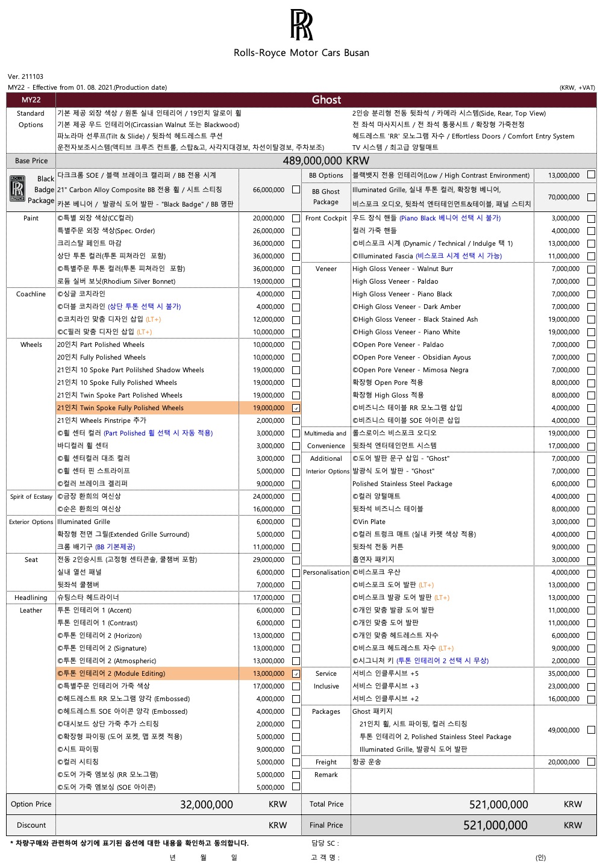Check the Black Badge Package 66,000,000 checkbox
603x868 pixels.
(296, 190)
